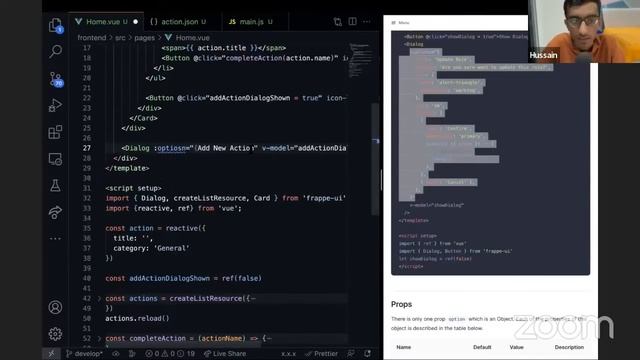Split the editor right

tap(352, 22)
